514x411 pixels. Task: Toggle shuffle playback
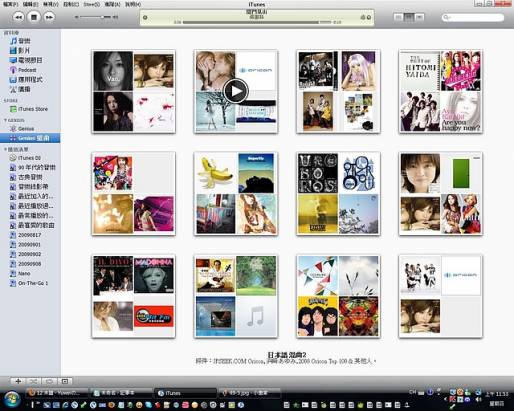34,381
